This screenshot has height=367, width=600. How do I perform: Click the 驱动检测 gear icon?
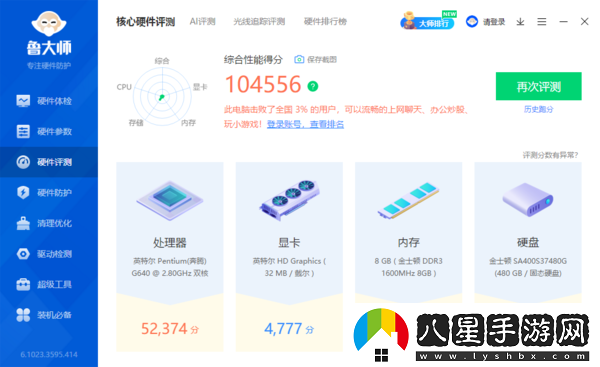pos(23,254)
